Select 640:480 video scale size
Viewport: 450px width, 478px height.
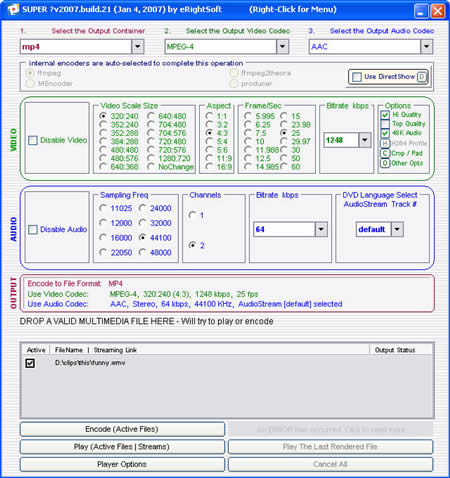coord(151,116)
